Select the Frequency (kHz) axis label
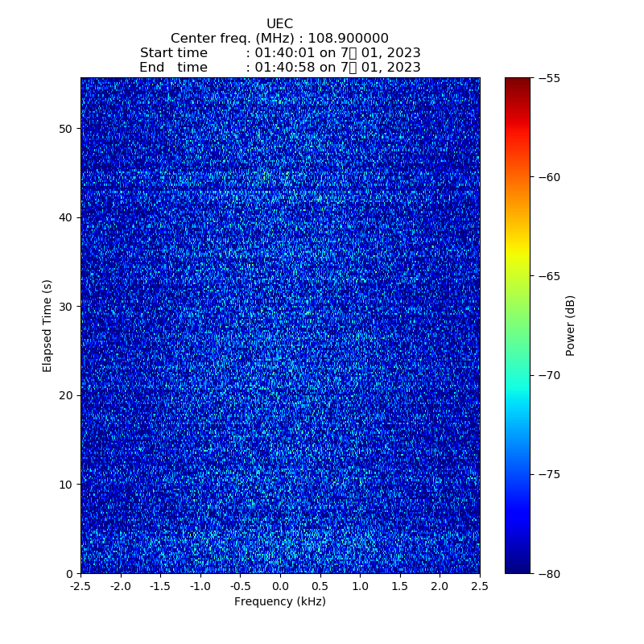This screenshot has width=644, height=644. point(279,601)
